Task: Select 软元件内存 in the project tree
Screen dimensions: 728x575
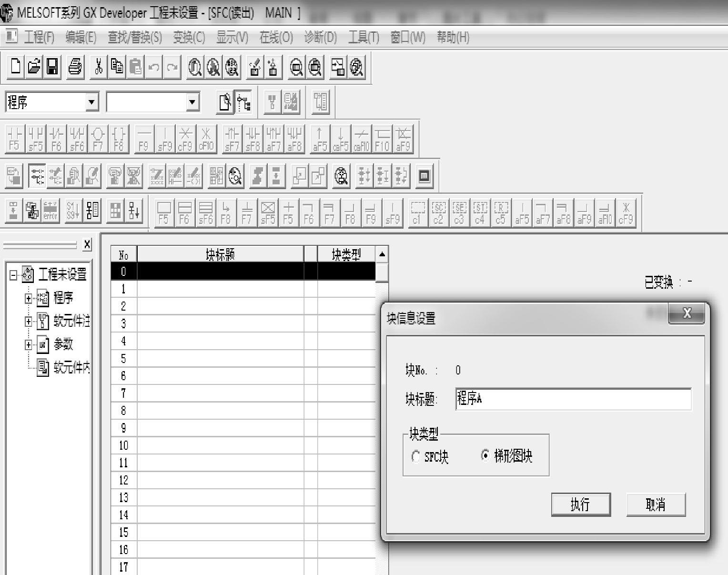Action: (x=64, y=368)
